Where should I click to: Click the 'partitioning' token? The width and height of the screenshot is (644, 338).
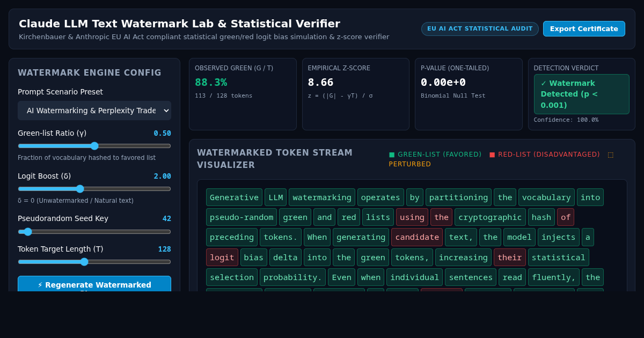pos(458,197)
